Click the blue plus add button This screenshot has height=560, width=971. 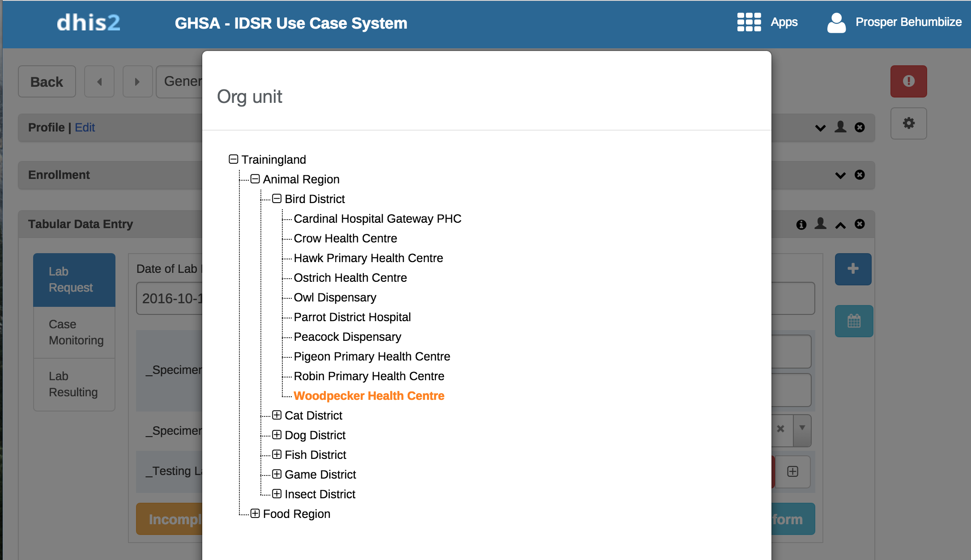[853, 269]
